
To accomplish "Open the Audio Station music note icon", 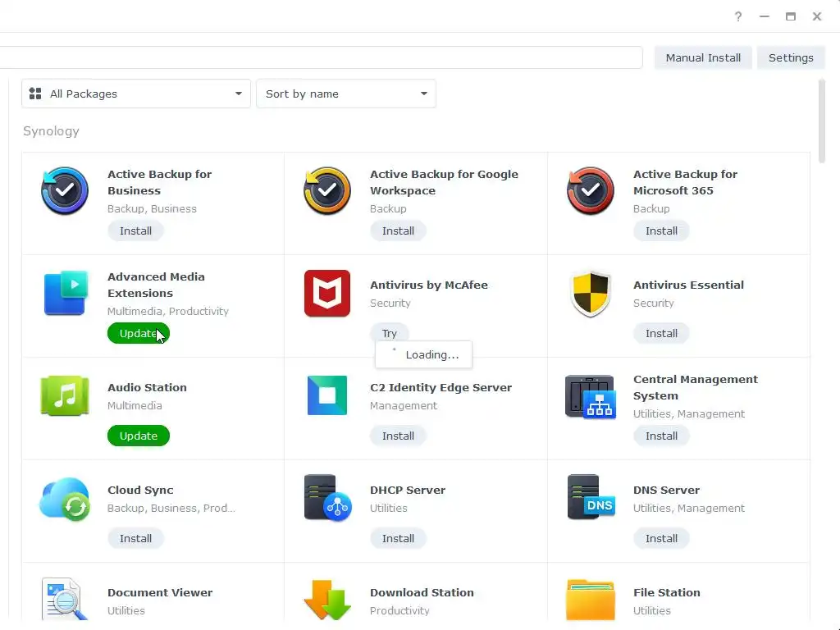I will [64, 396].
